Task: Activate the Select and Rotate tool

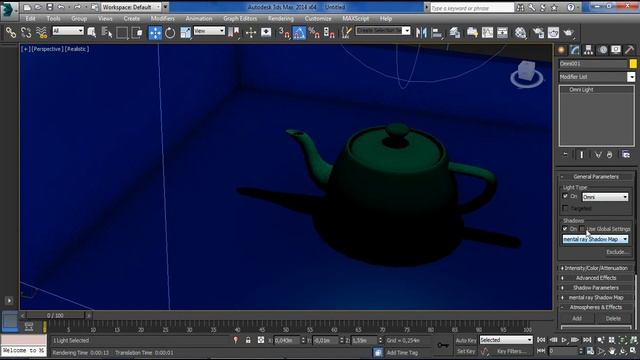Action: pyautogui.click(x=170, y=33)
